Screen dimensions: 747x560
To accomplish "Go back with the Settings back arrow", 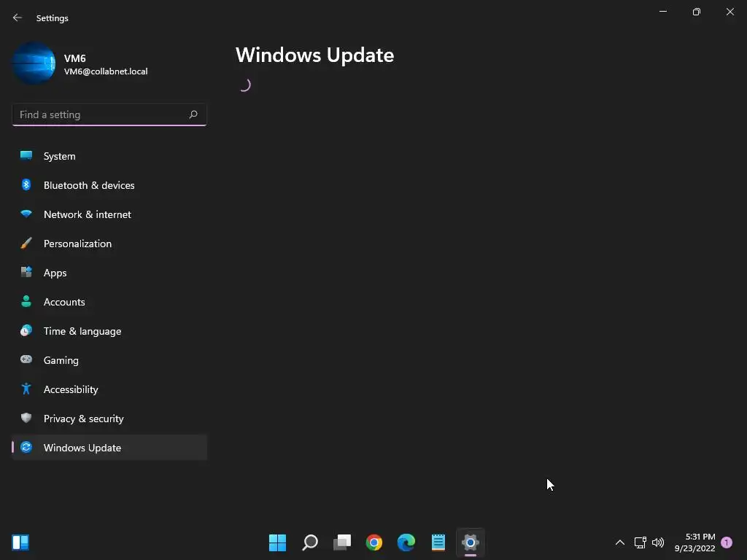I will 18,17.
